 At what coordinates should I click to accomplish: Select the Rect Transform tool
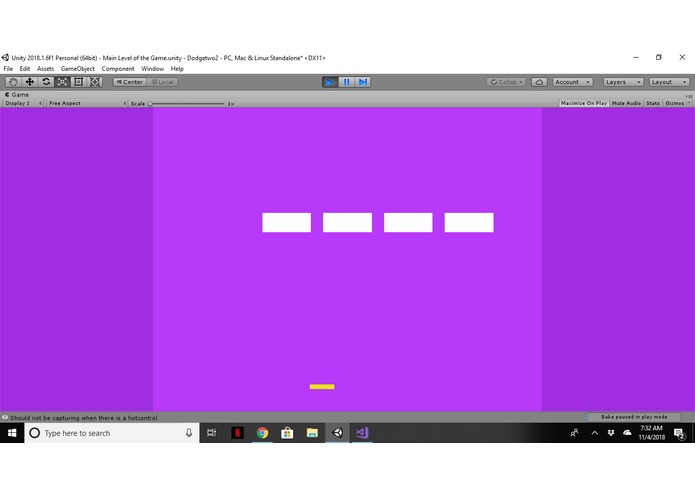(x=79, y=82)
